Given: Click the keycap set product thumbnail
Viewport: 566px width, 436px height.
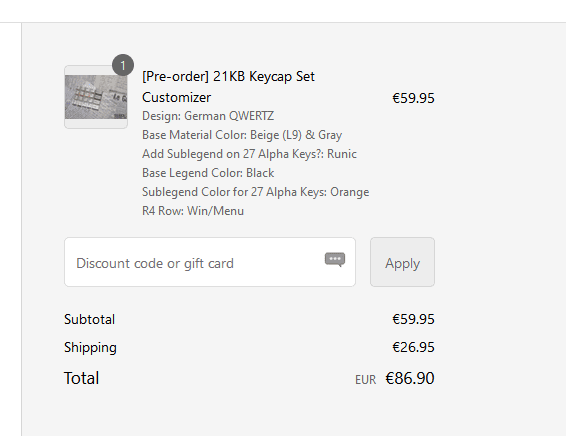Looking at the screenshot, I should point(96,97).
